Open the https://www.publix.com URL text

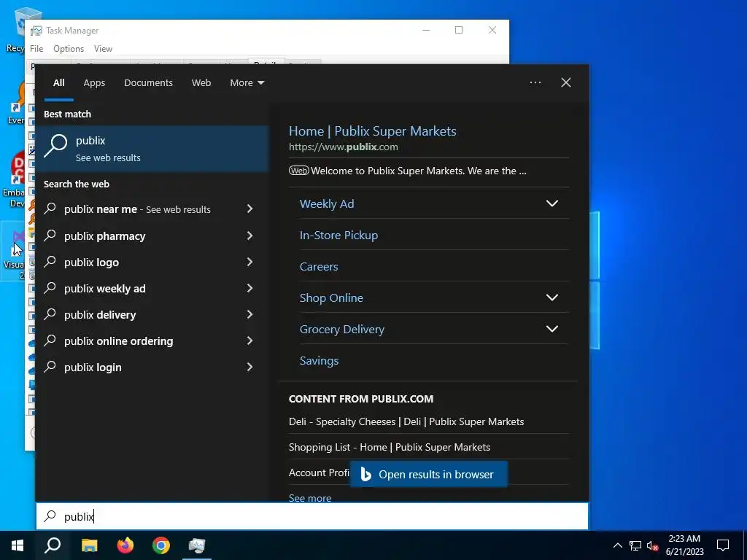pyautogui.click(x=344, y=147)
